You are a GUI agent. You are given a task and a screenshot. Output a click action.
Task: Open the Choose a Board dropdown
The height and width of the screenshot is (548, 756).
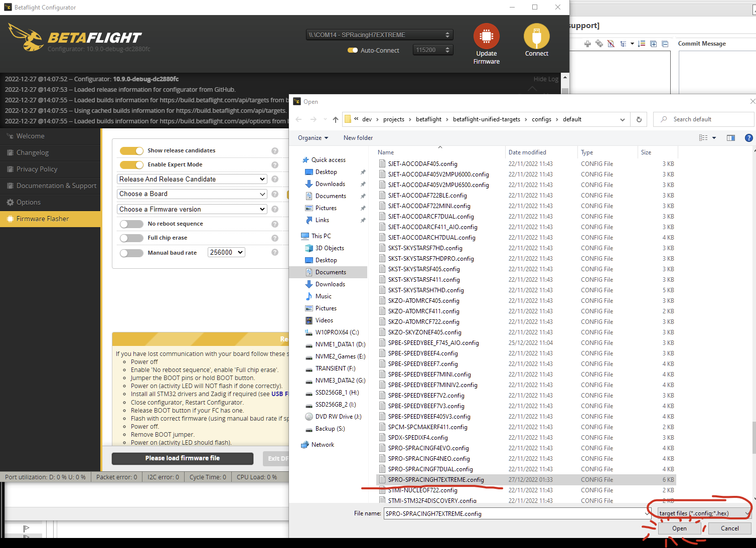click(x=192, y=194)
